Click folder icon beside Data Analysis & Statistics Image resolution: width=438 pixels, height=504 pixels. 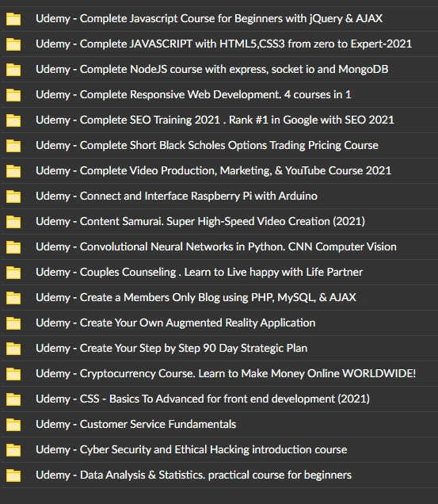[13, 476]
